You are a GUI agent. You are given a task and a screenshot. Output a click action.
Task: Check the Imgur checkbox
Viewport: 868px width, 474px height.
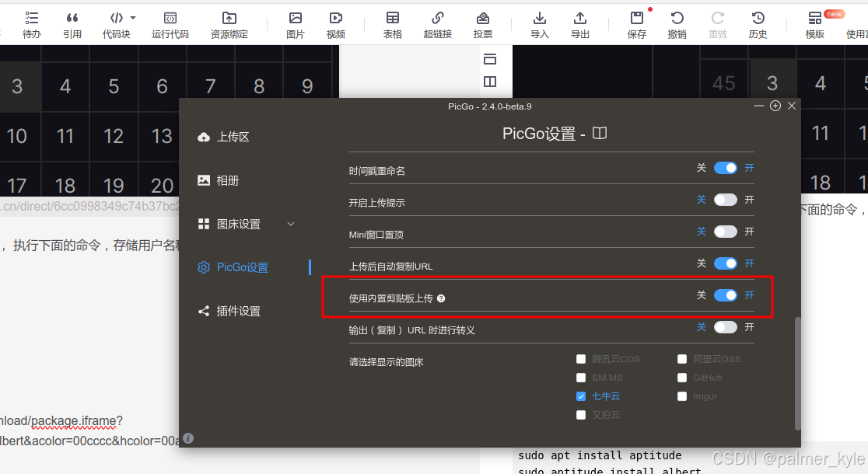tap(682, 396)
